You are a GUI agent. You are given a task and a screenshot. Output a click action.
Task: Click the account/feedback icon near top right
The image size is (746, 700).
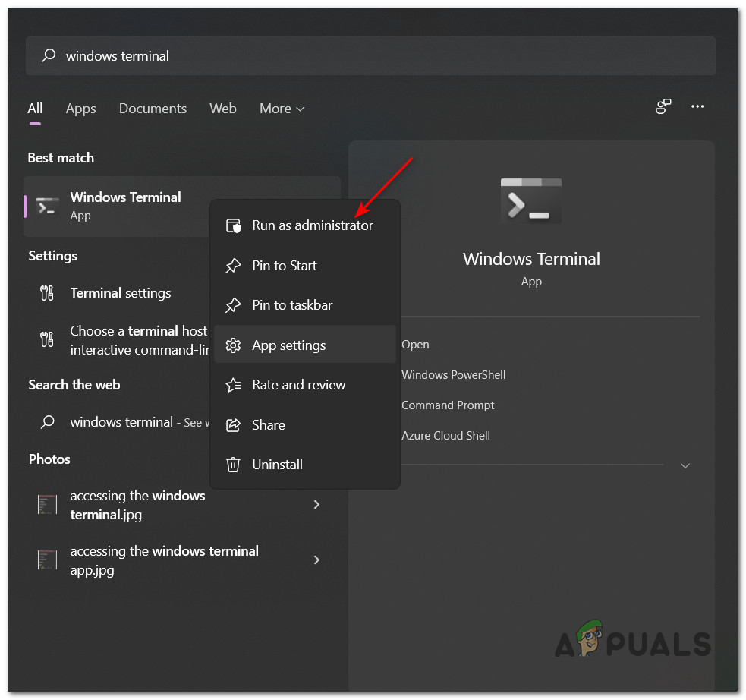tap(663, 106)
